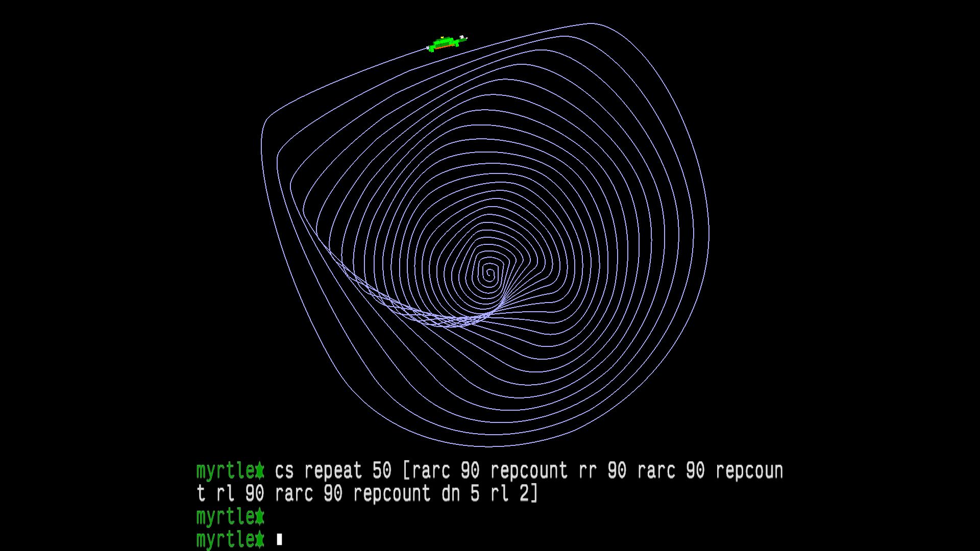
Task: Click the turtle glyph on the empty middle prompt
Action: [x=260, y=516]
